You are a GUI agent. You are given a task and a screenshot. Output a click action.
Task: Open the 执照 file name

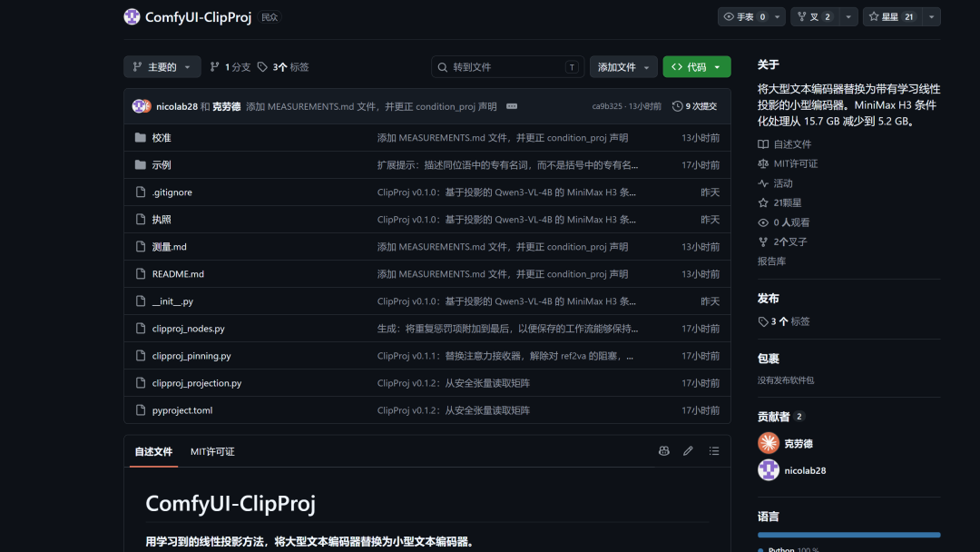pyautogui.click(x=162, y=220)
